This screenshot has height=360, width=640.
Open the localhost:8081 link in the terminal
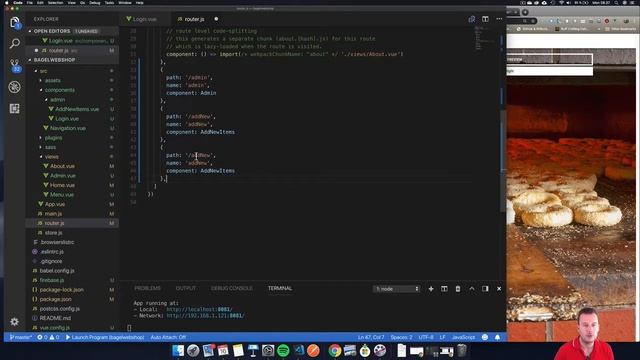click(x=199, y=309)
